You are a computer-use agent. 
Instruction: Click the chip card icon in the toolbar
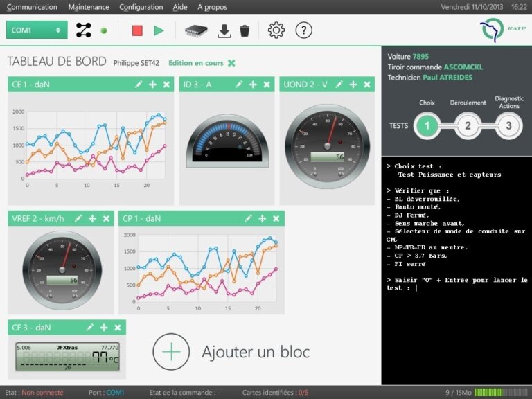coord(196,30)
